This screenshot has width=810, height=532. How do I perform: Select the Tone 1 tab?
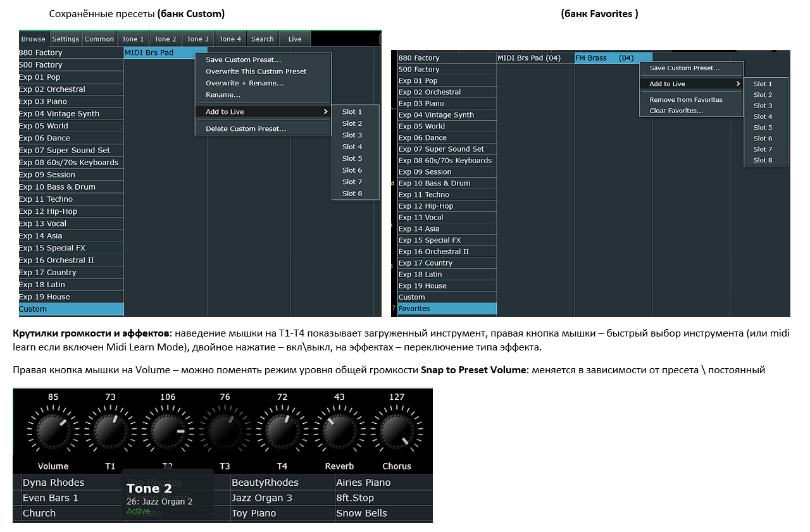pos(133,39)
